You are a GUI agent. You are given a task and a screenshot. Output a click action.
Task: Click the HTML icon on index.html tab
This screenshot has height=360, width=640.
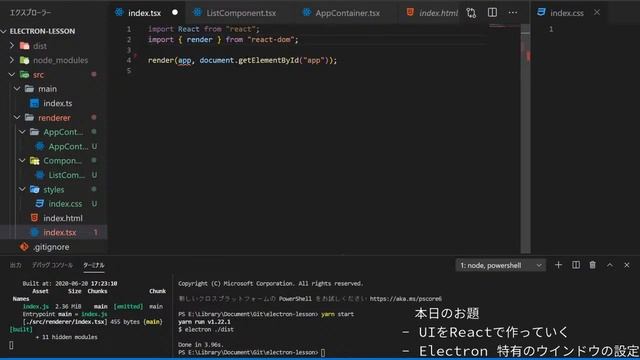pyautogui.click(x=410, y=12)
